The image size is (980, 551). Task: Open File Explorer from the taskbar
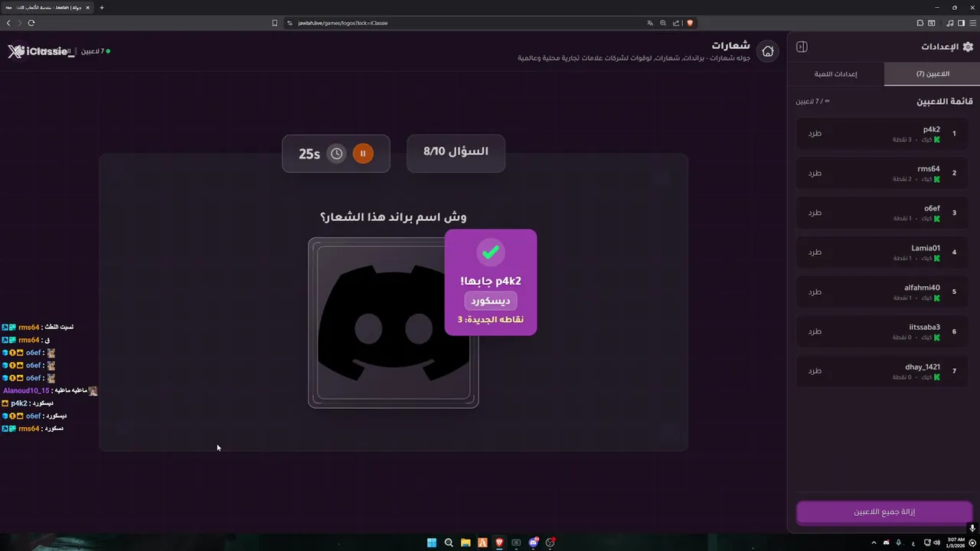465,543
